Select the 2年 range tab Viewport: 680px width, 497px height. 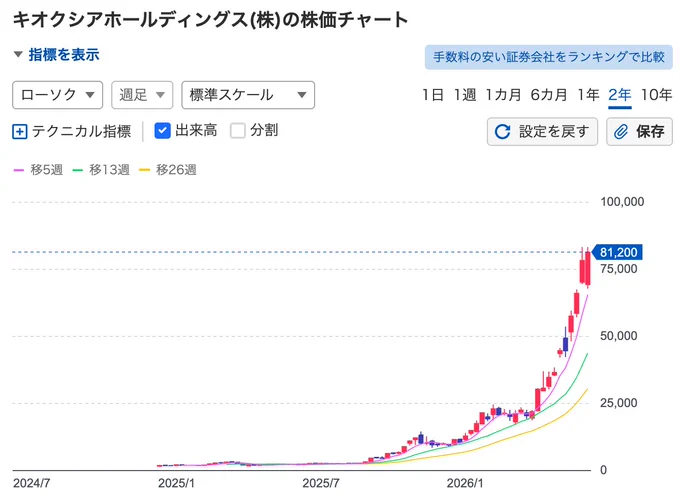(x=620, y=95)
